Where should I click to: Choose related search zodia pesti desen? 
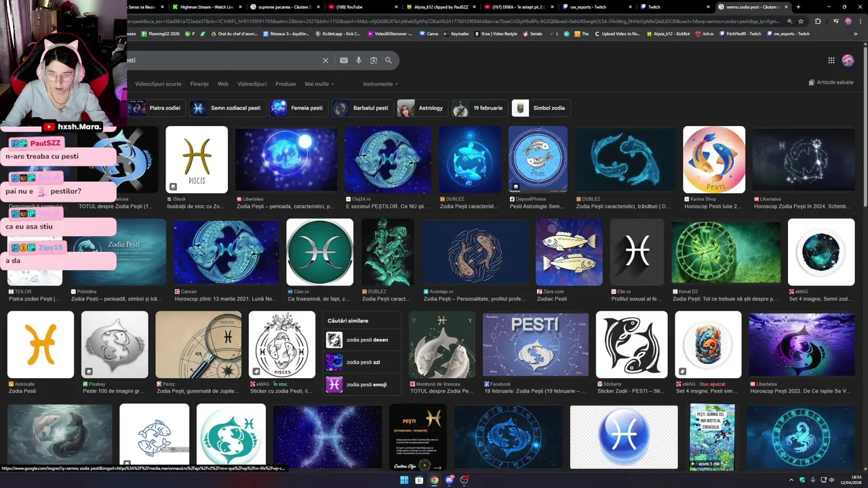point(362,340)
